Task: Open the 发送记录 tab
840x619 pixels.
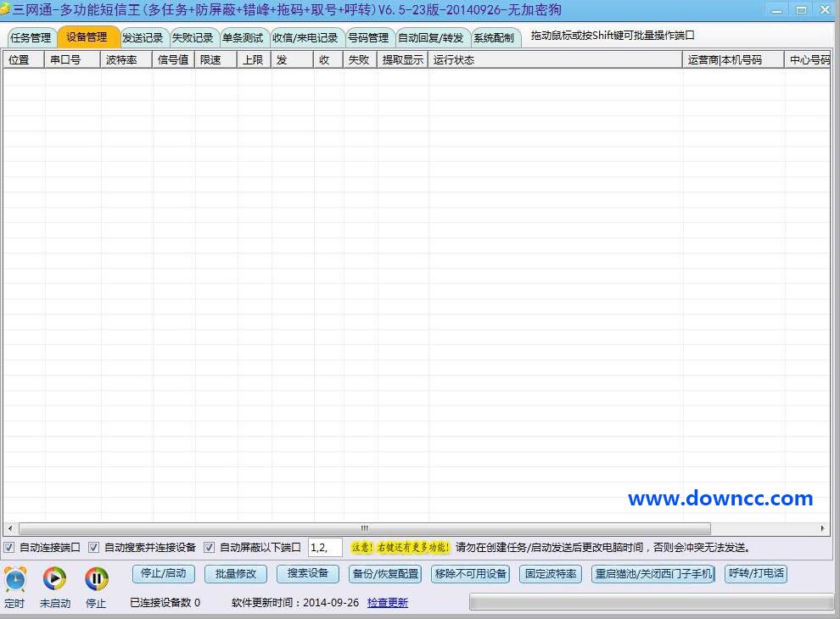Action: (143, 37)
